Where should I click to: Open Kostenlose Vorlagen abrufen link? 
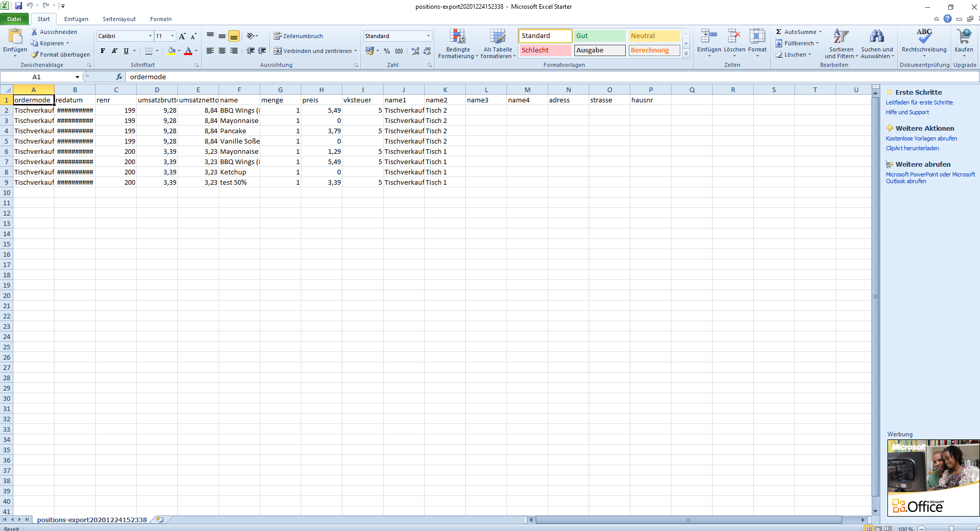point(921,138)
